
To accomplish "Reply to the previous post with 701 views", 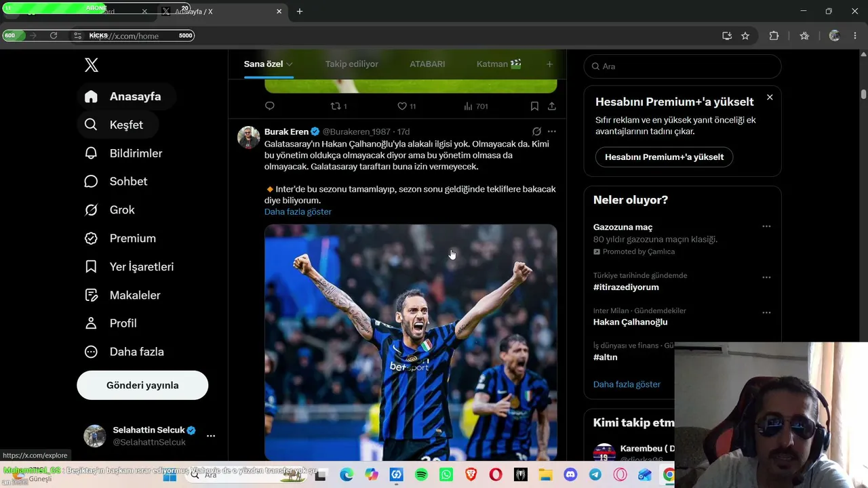I will pyautogui.click(x=270, y=106).
